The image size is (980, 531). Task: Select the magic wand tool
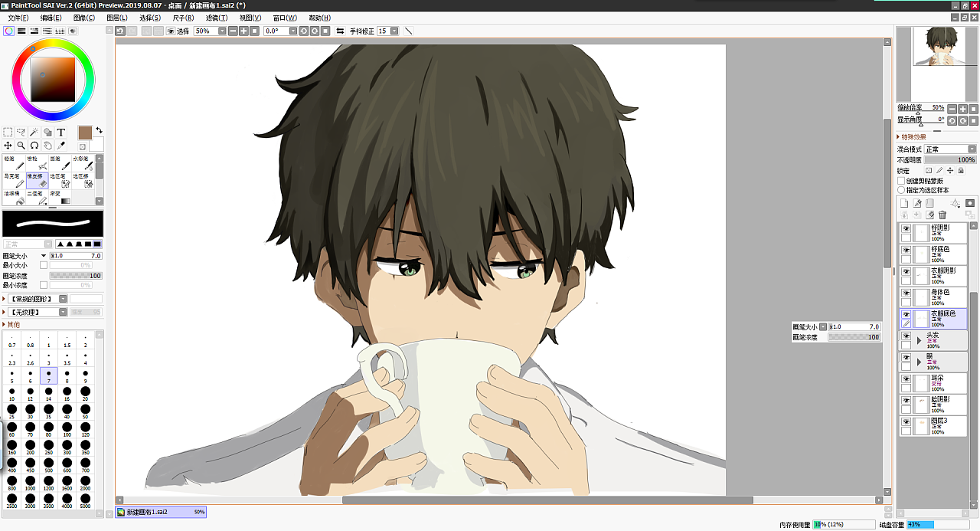pos(34,132)
